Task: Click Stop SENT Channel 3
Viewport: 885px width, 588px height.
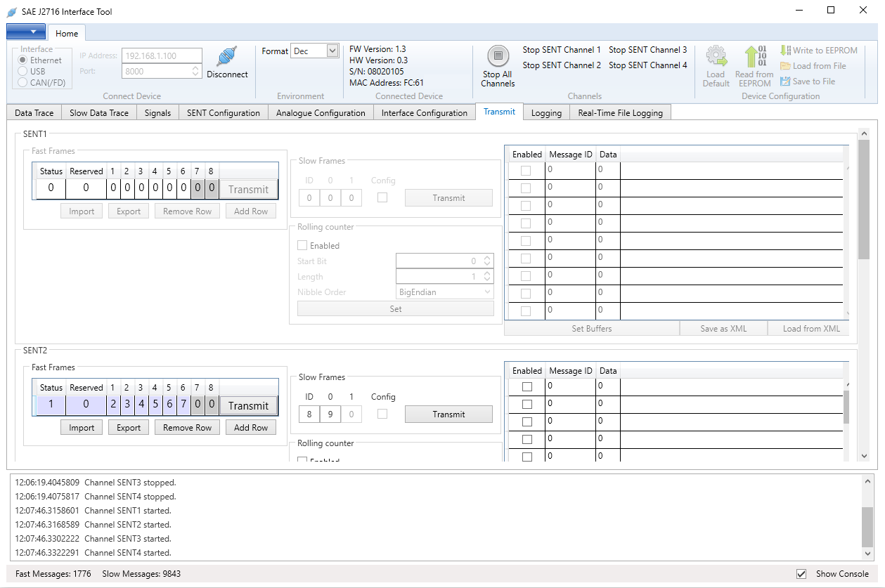Action: pyautogui.click(x=648, y=50)
